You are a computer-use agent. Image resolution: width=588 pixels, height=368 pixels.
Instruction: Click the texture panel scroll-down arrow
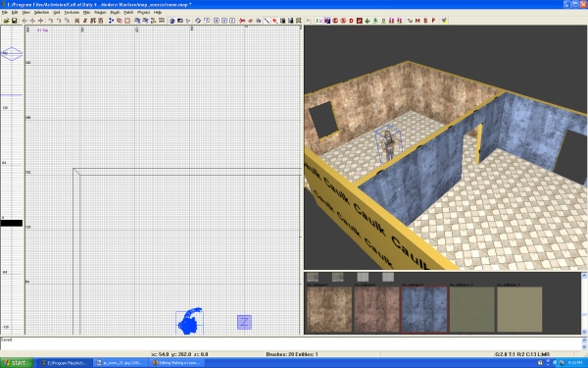[584, 332]
